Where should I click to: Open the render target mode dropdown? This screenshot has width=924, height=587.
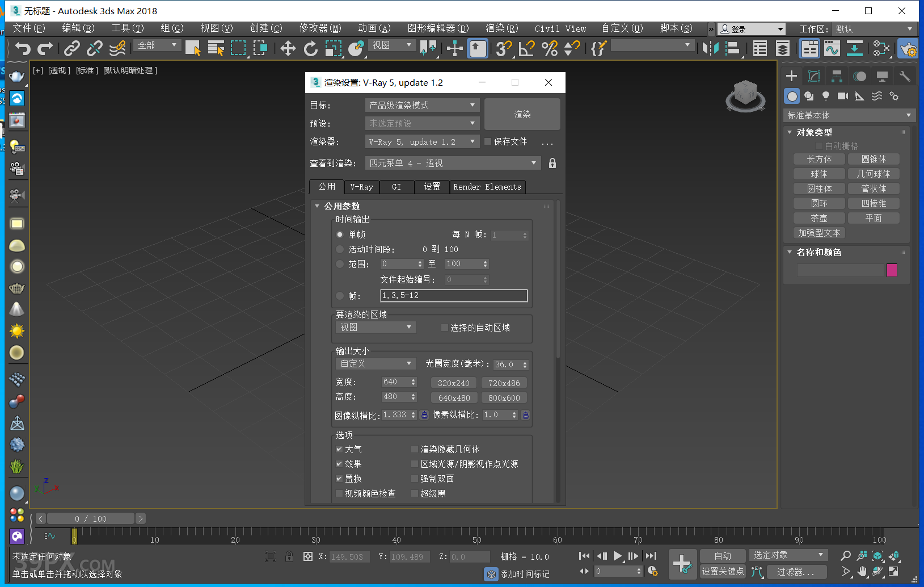(423, 105)
